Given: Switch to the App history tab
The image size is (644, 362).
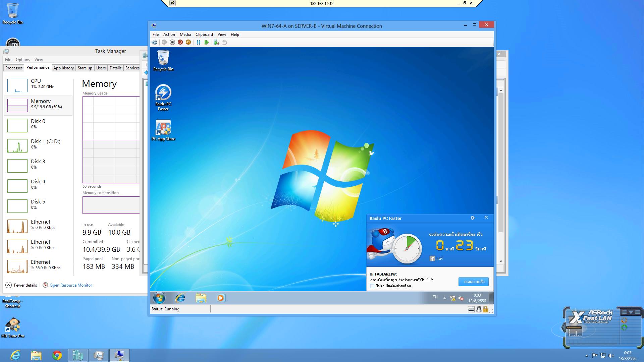Looking at the screenshot, I should [63, 68].
